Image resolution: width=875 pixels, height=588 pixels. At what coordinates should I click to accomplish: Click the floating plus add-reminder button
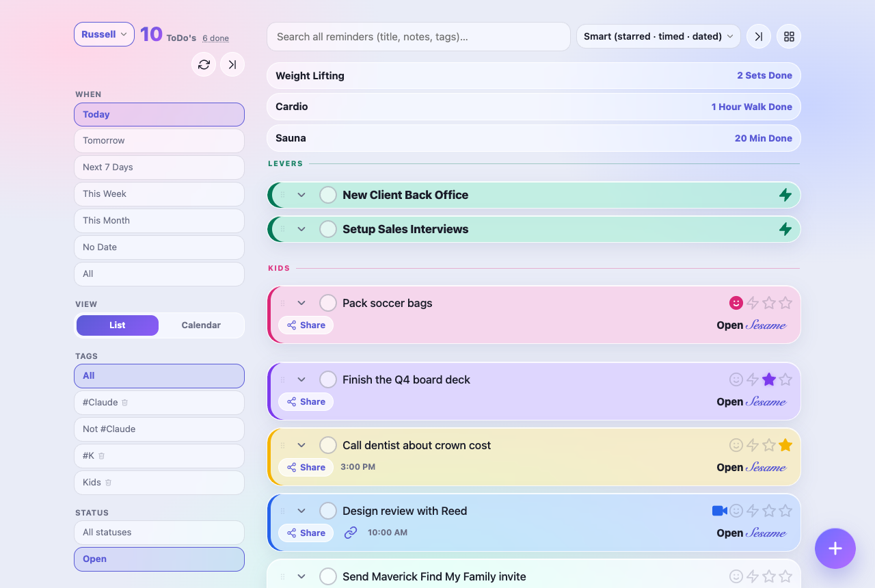point(835,548)
